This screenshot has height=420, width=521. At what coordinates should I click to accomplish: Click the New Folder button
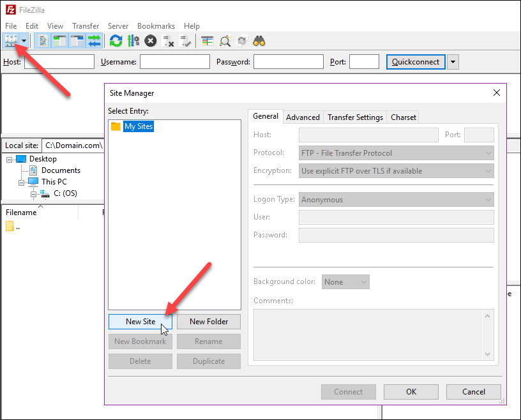(209, 322)
